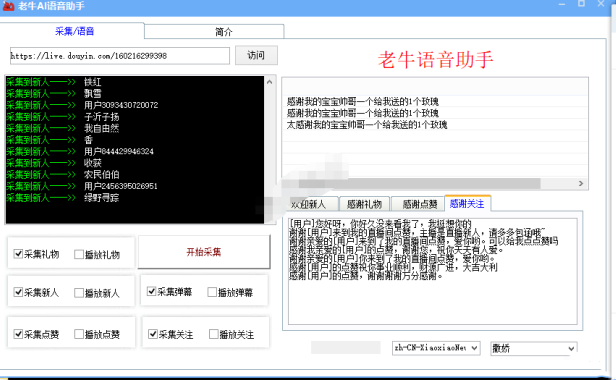The height and width of the screenshot is (380, 616).
Task: Click the live room URL input field
Action: [120, 56]
